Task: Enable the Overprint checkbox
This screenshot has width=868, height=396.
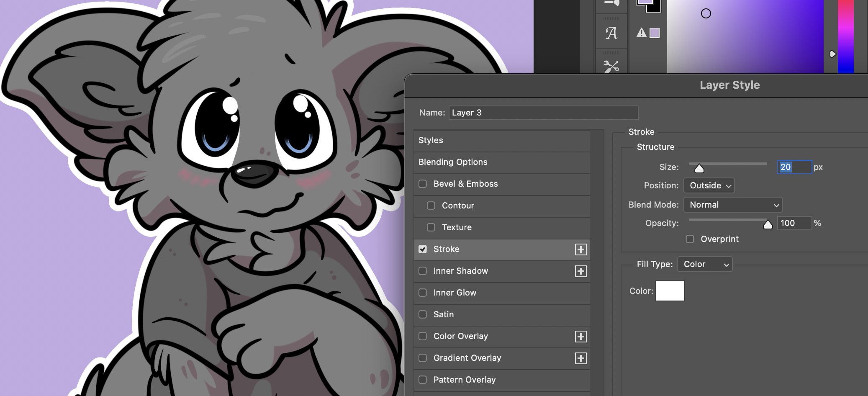Action: tap(690, 239)
